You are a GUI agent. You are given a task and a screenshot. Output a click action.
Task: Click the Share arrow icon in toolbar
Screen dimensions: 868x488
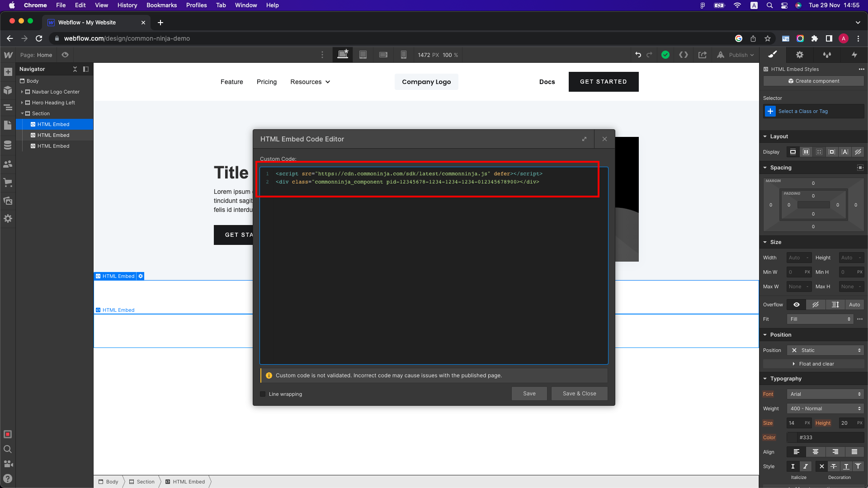(x=703, y=55)
